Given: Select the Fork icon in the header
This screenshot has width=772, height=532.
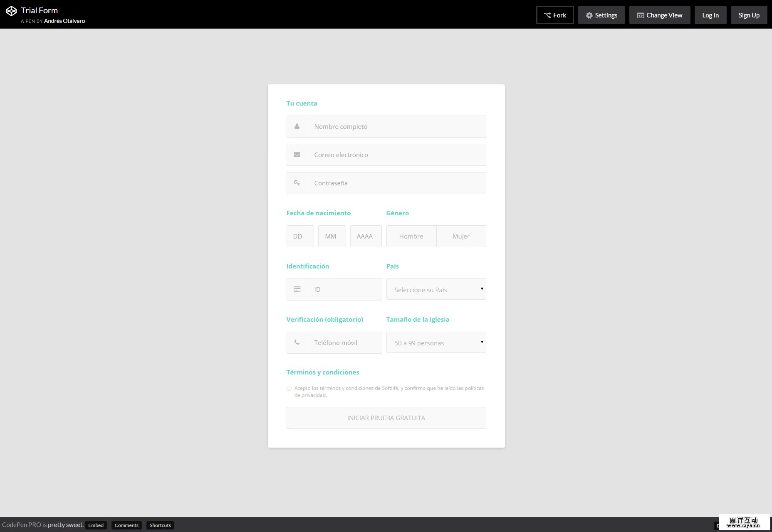Looking at the screenshot, I should 547,15.
